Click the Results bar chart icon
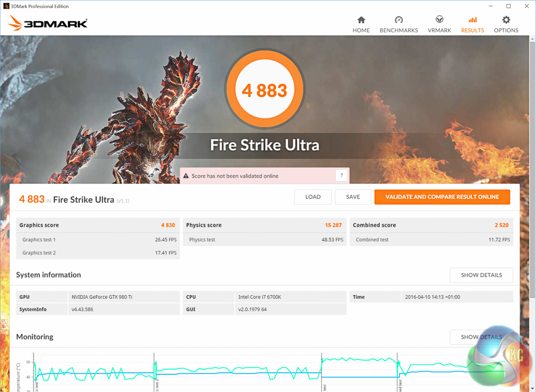 point(473,20)
